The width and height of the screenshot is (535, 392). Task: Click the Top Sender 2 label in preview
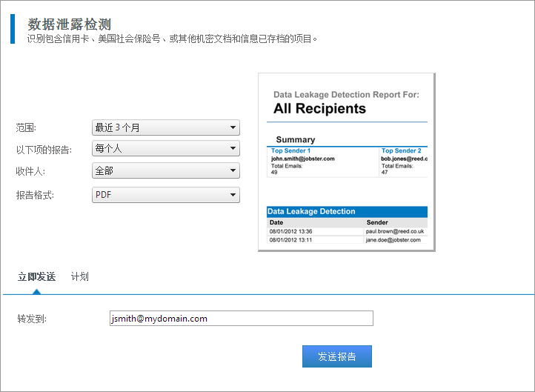coord(401,151)
